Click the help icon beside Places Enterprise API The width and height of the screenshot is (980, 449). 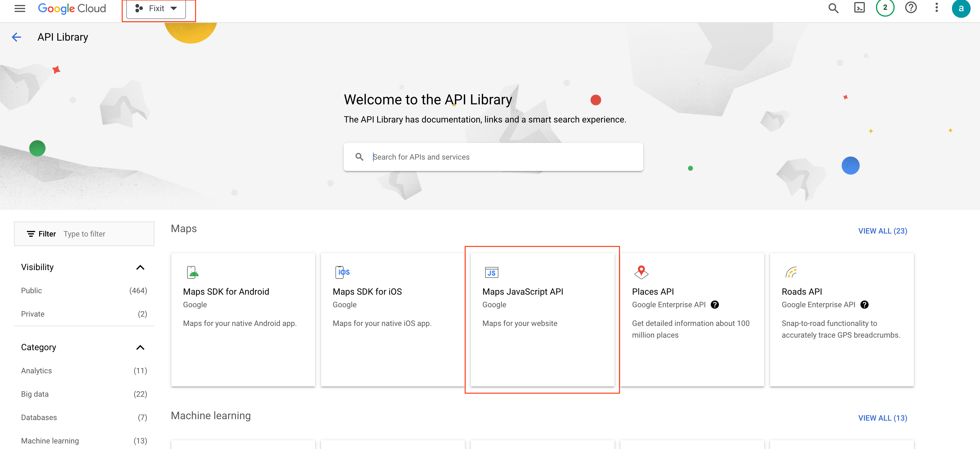point(715,304)
